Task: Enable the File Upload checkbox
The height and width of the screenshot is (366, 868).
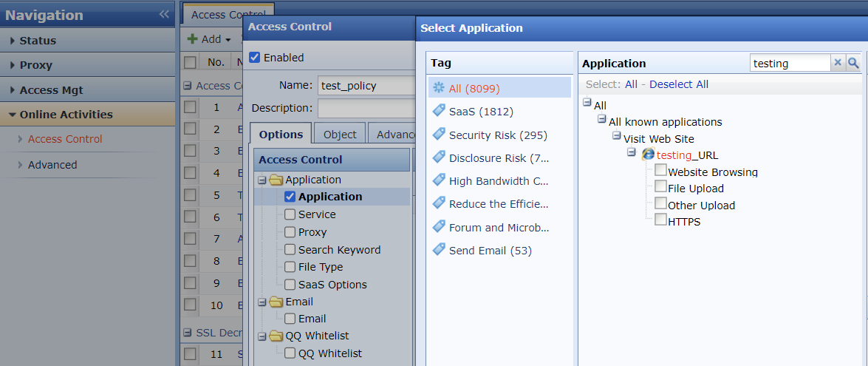Action: [660, 187]
